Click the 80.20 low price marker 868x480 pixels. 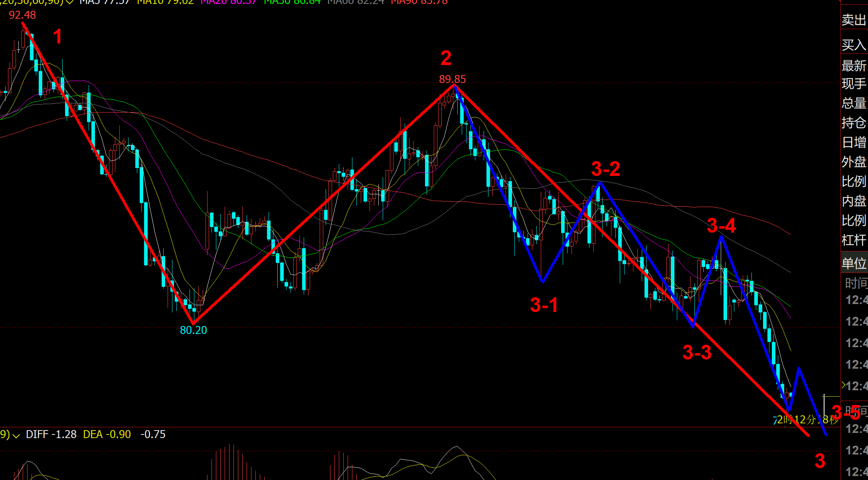193,330
